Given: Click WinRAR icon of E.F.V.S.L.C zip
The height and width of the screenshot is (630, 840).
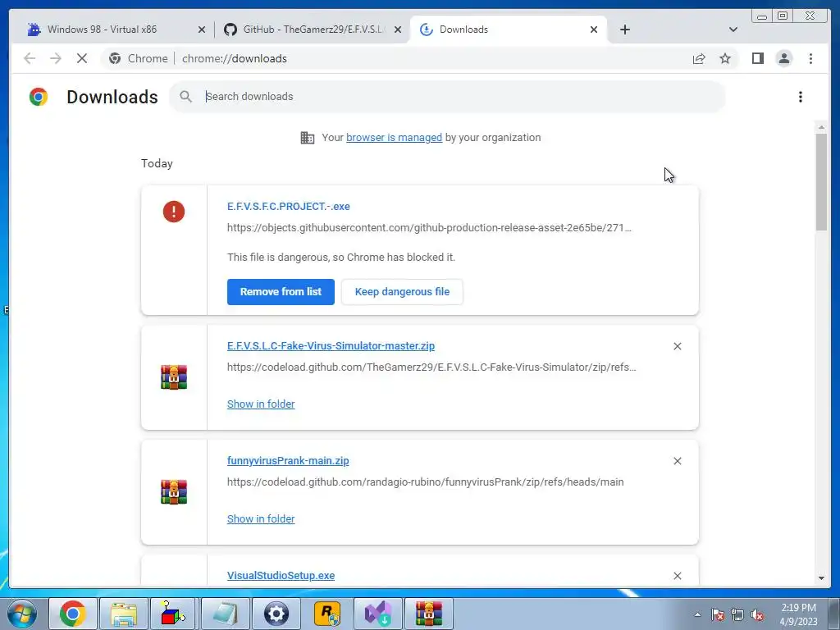Looking at the screenshot, I should pyautogui.click(x=174, y=377).
